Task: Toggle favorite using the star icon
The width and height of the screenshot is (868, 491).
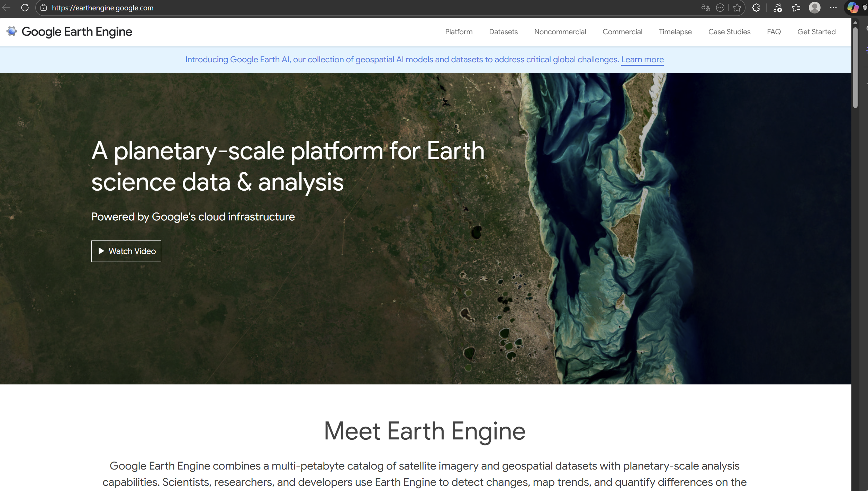Action: tap(738, 8)
